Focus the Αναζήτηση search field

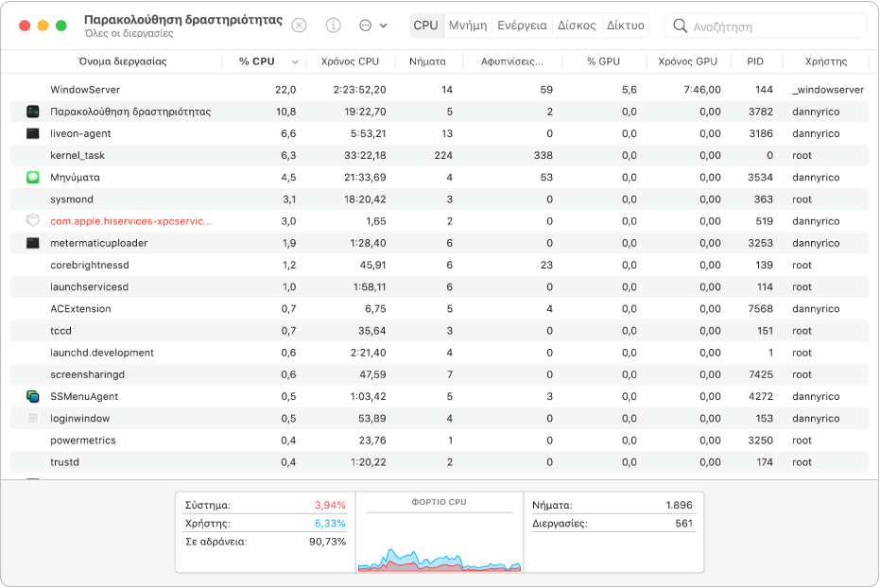[766, 26]
